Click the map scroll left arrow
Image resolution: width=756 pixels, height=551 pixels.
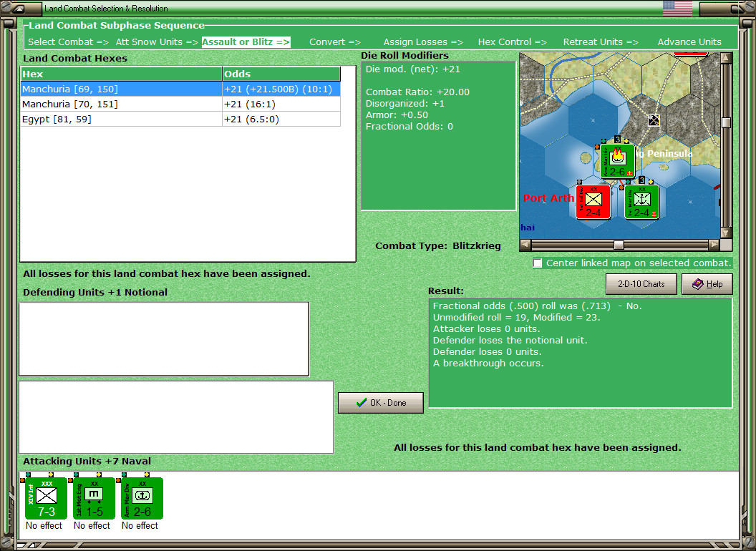(525, 245)
